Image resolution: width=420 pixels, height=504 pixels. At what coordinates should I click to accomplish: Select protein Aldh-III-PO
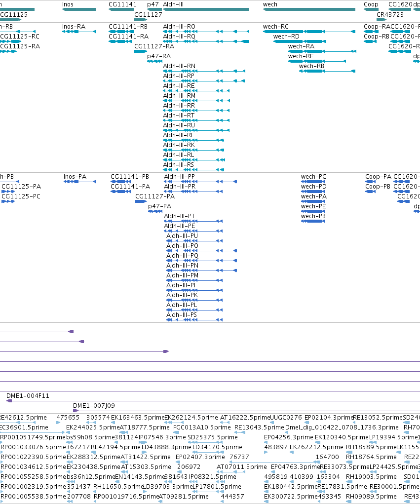point(182,245)
